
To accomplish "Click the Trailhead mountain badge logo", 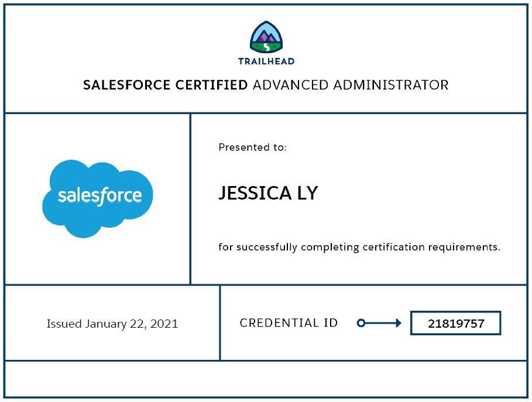I will 266,37.
